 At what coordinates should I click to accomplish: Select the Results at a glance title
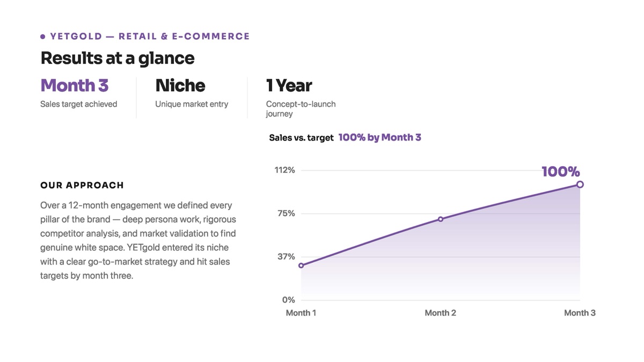point(118,58)
